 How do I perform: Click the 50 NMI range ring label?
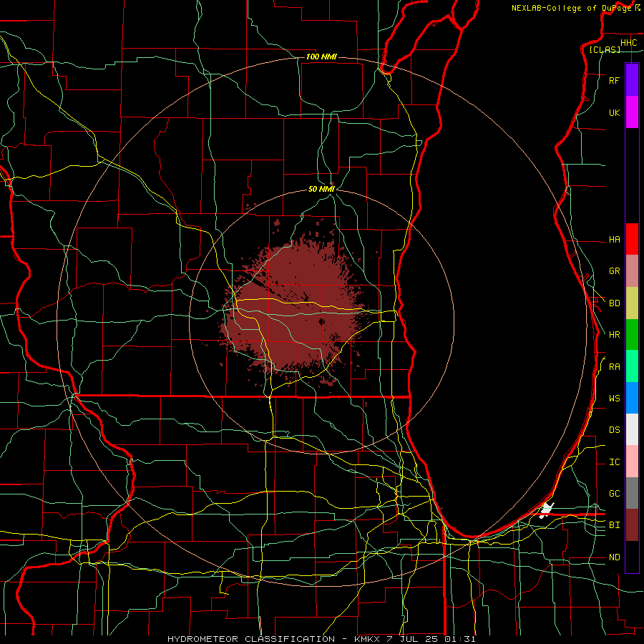(321, 189)
